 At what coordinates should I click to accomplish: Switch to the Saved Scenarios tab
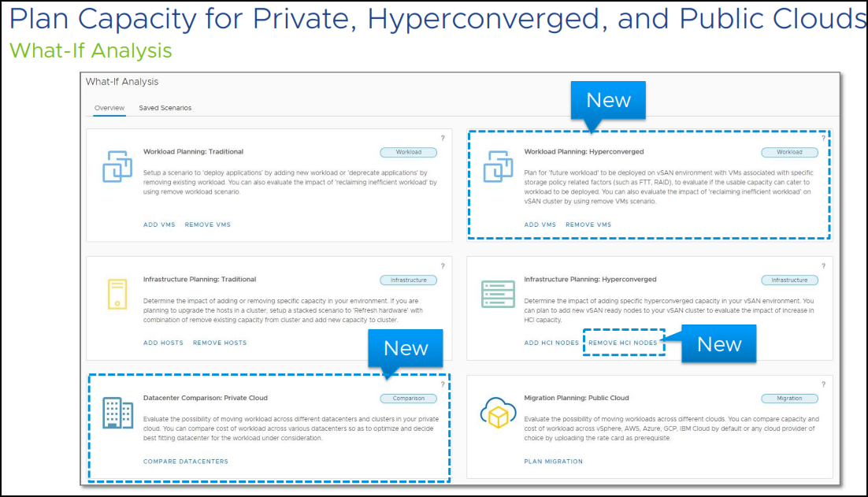pyautogui.click(x=165, y=108)
